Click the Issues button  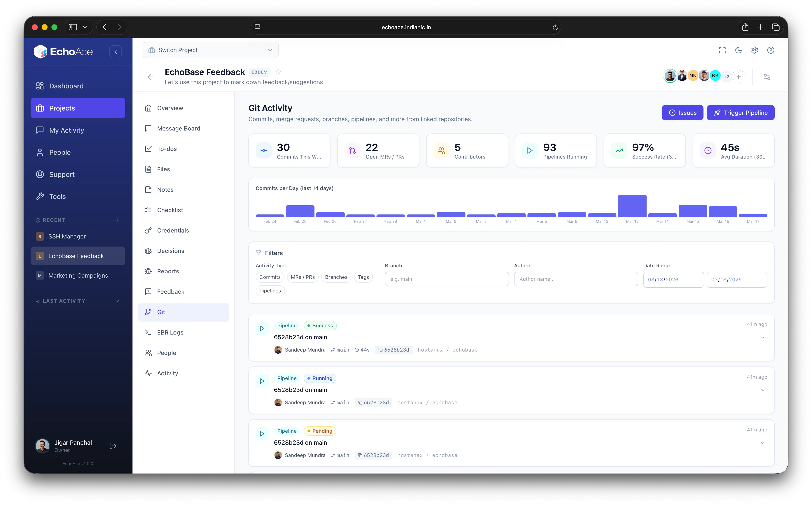(682, 113)
